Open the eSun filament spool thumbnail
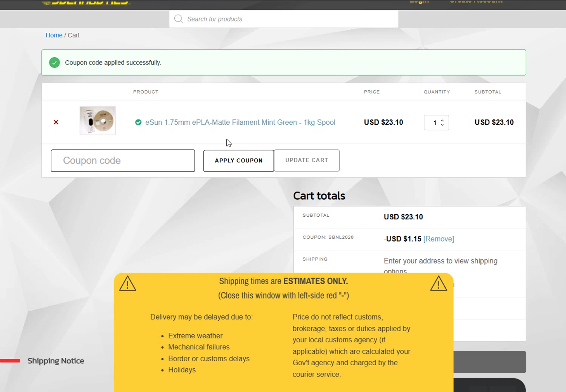566x392 pixels. pos(97,121)
